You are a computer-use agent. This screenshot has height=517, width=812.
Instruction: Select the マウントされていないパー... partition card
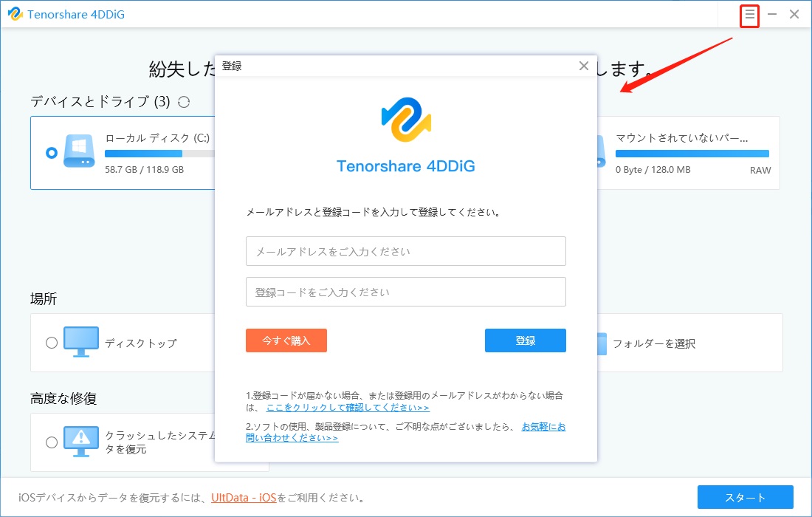point(688,153)
